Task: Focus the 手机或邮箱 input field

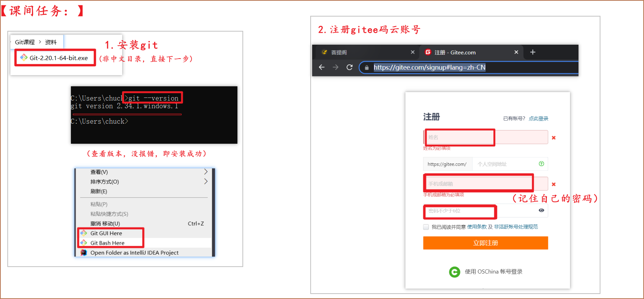Action: click(x=486, y=184)
